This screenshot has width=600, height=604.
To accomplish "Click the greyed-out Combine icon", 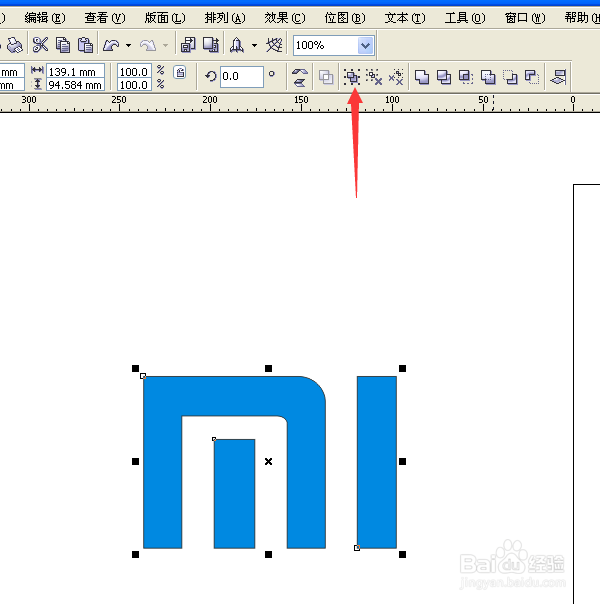I will pyautogui.click(x=326, y=77).
